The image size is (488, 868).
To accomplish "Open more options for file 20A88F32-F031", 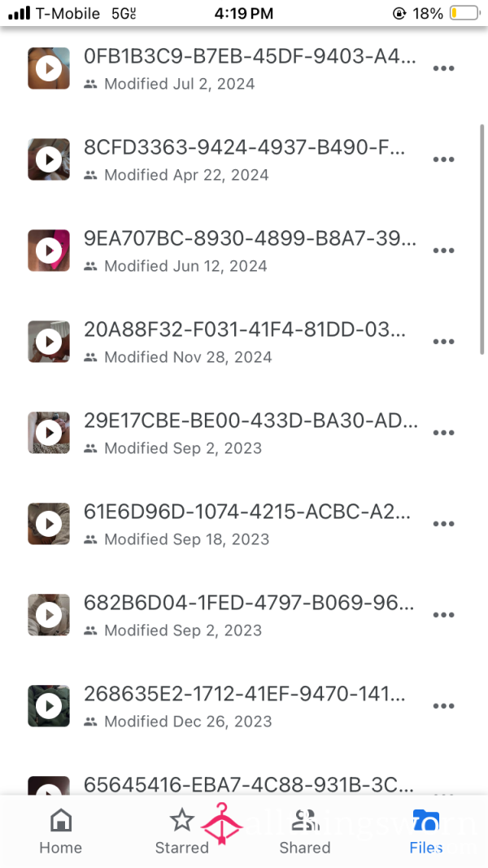I will [x=443, y=342].
